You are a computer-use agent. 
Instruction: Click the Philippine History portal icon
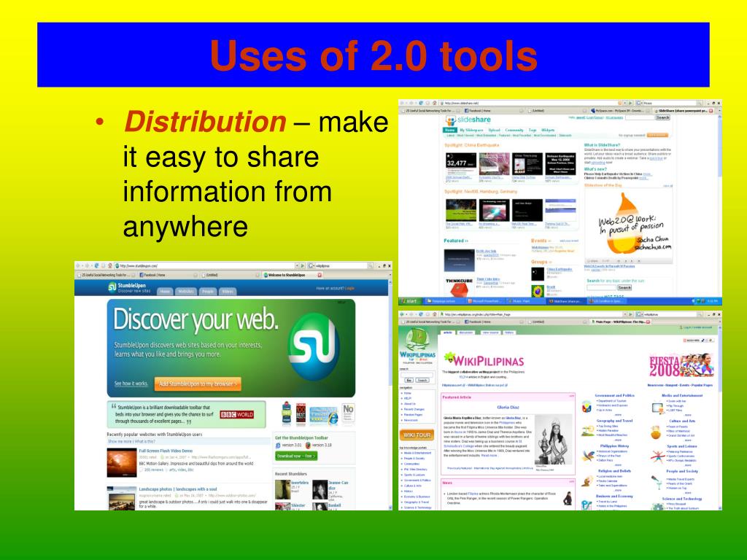point(588,456)
